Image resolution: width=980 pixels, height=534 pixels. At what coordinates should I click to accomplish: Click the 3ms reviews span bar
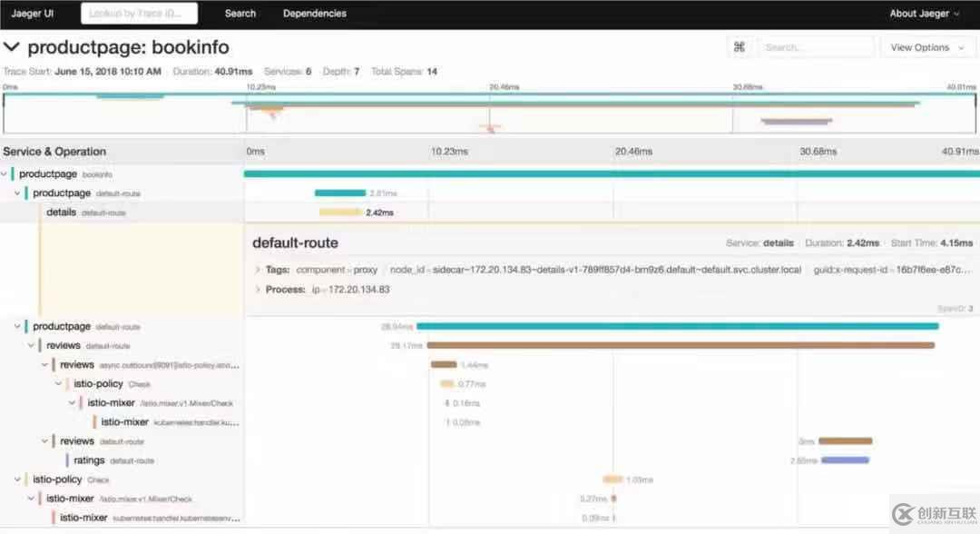point(845,440)
